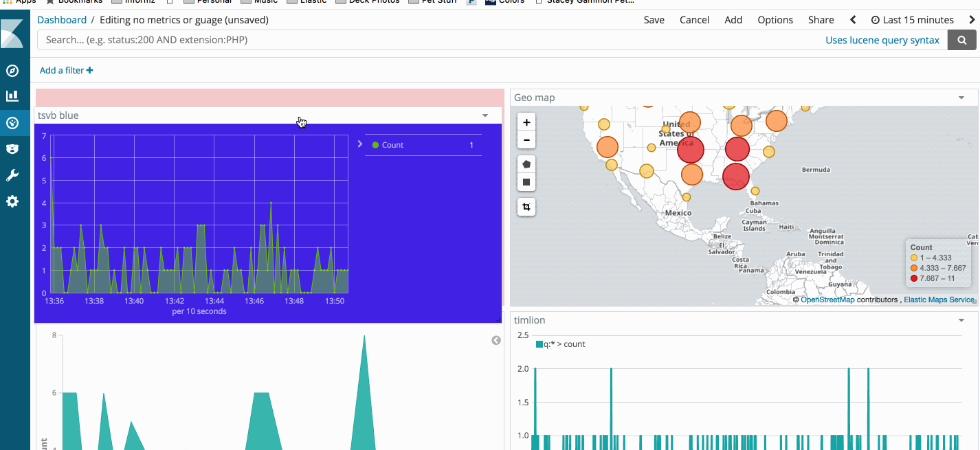Click the 7.667 – 11 legend color

click(x=914, y=278)
